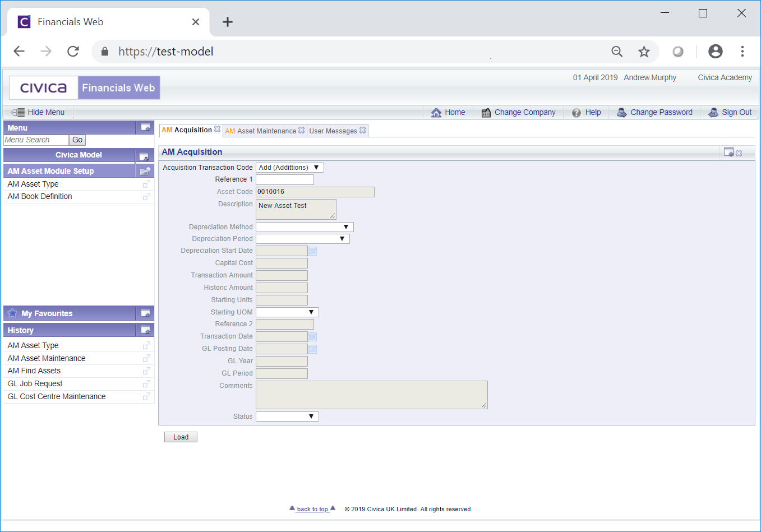Click the Menu panel collapse icon
This screenshot has width=761, height=532.
pos(145,128)
